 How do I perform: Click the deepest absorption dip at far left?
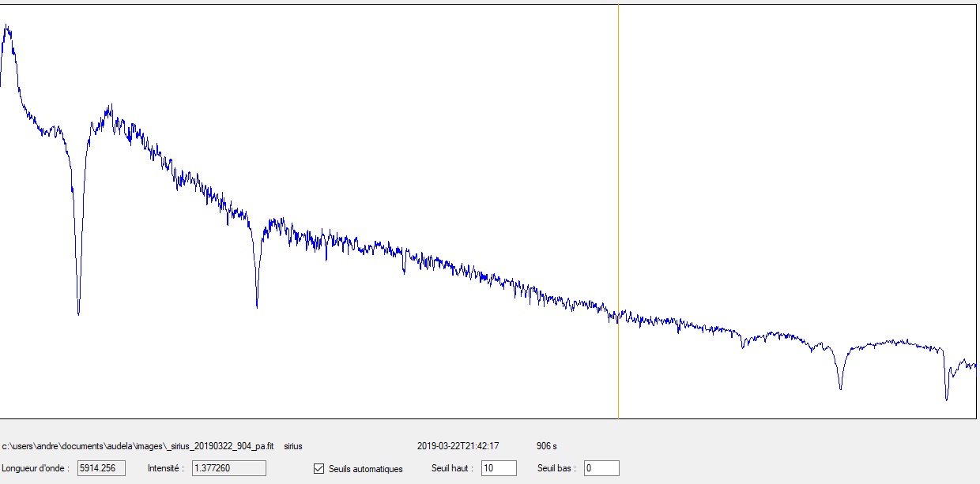point(78,313)
